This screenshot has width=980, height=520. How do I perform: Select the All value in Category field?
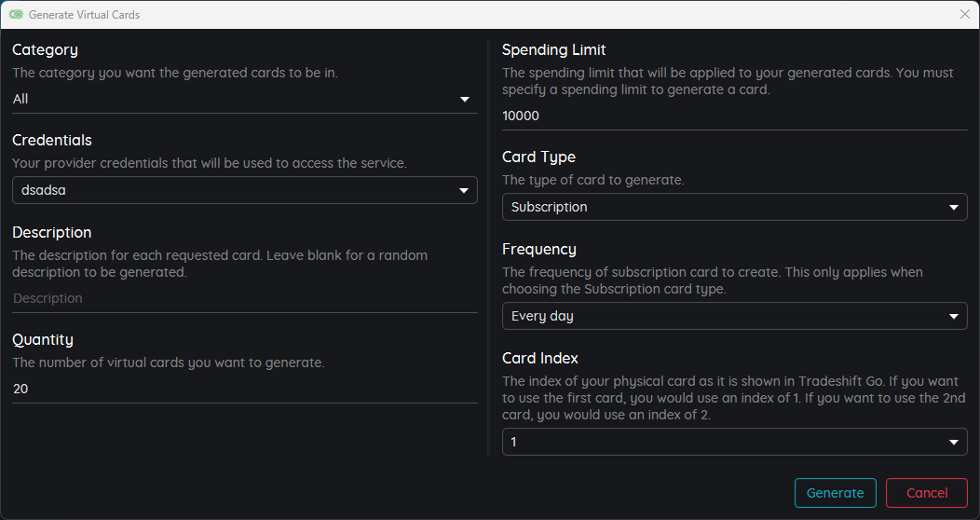pos(20,99)
